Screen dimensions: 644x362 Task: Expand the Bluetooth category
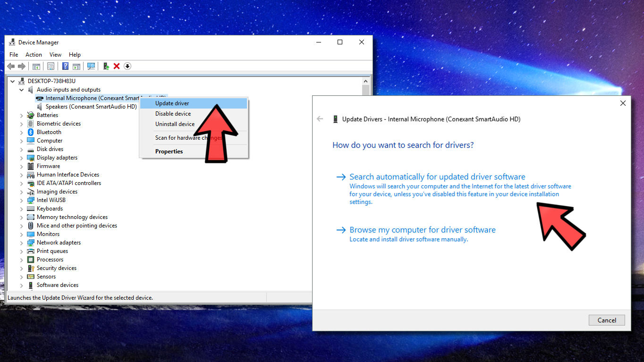pos(22,132)
